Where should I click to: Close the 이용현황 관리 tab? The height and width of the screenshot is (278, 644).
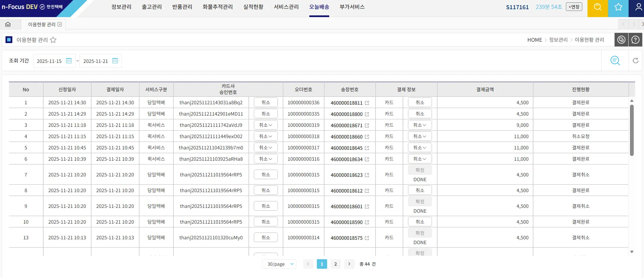click(60, 24)
